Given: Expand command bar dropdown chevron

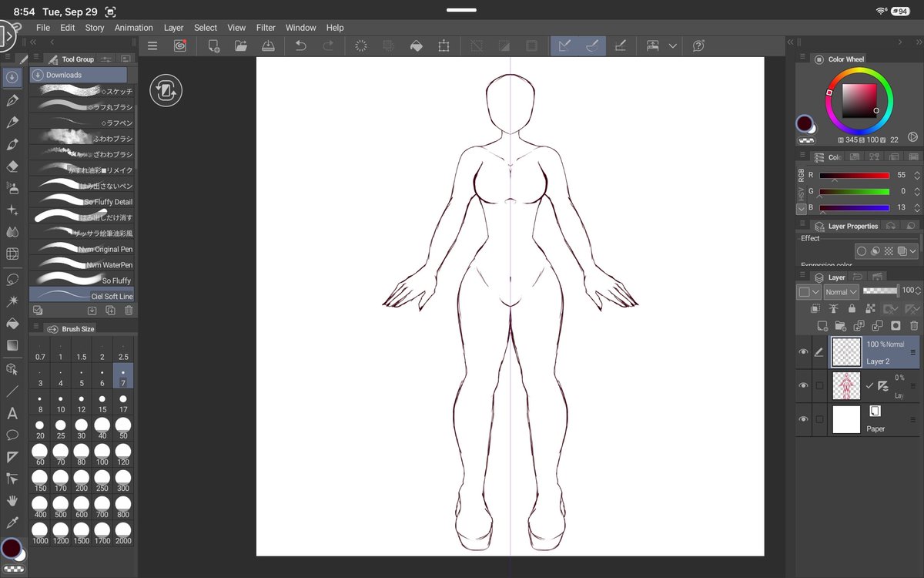Looking at the screenshot, I should point(672,46).
